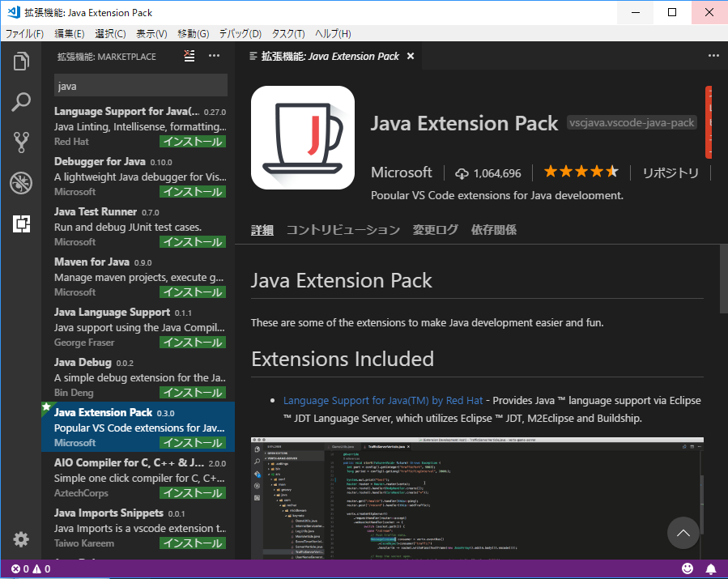This screenshot has width=728, height=579.
Task: Open the Search view in activity bar
Action: 21,102
